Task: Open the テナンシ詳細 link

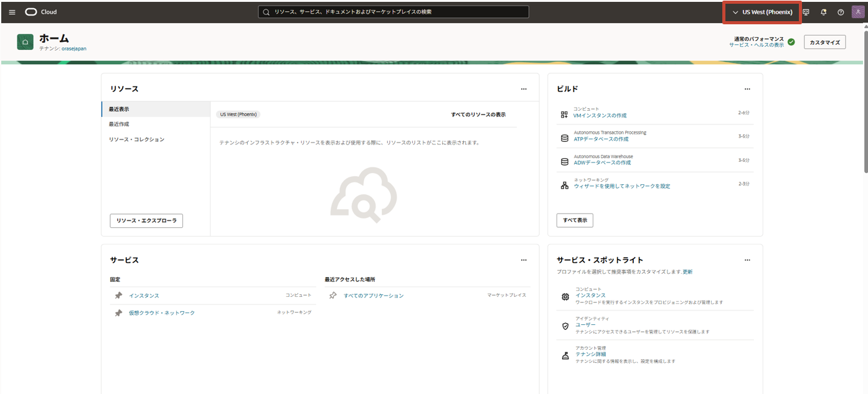Action: [x=590, y=354]
